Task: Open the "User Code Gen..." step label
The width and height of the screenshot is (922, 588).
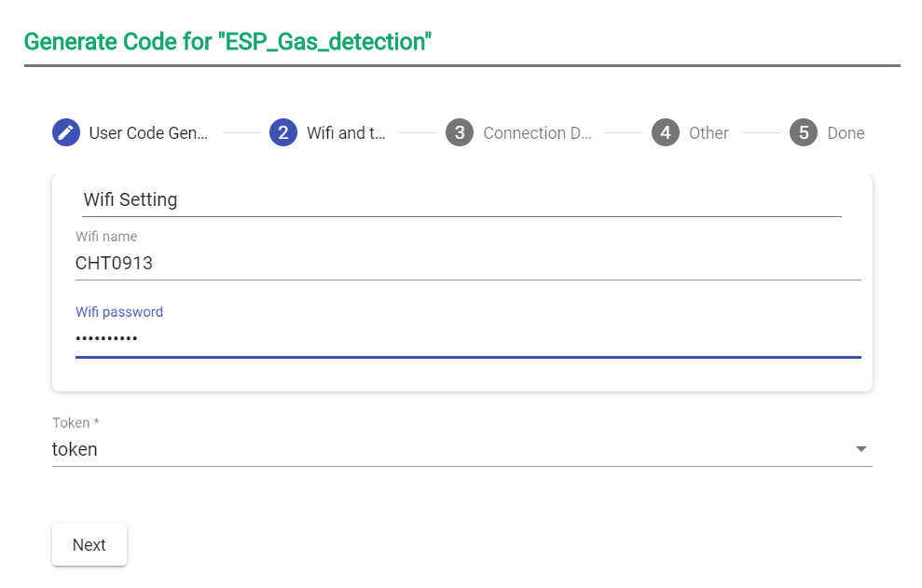Action: (148, 133)
